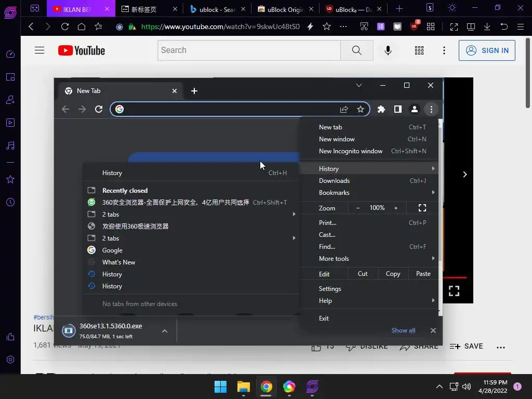This screenshot has width=532, height=399.
Task: Reopen the 360安全浏览器 closed tab
Action: click(191, 203)
